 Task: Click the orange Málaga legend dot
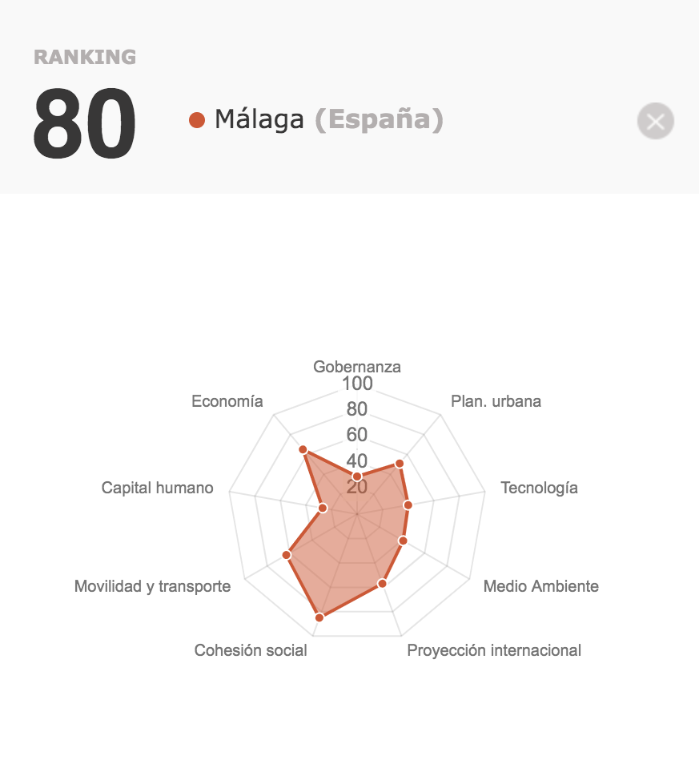(x=197, y=120)
